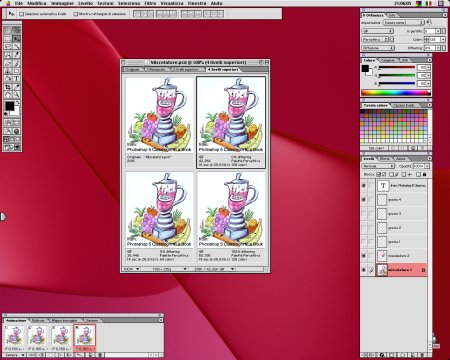The image size is (450, 360).
Task: Click the Italian flag keyboard menu icon
Action: point(429,3)
